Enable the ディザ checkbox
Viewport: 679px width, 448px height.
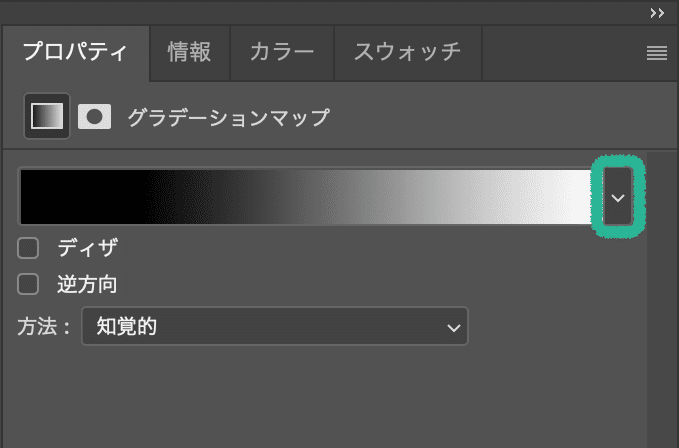click(28, 248)
